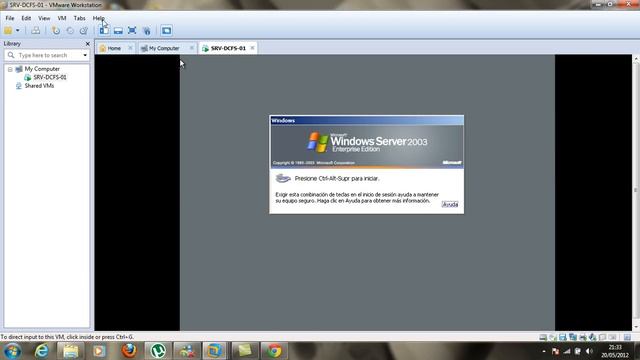Open the File menu
The image size is (640, 360).
click(10, 18)
